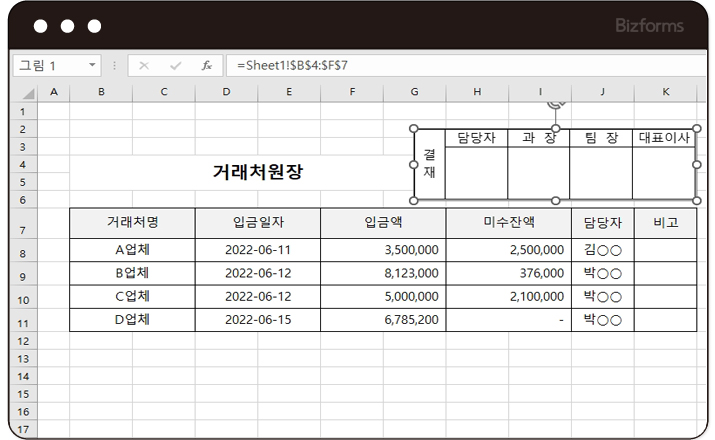This screenshot has width=715, height=440.
Task: Click the date cell 2022-06-15
Action: (258, 320)
